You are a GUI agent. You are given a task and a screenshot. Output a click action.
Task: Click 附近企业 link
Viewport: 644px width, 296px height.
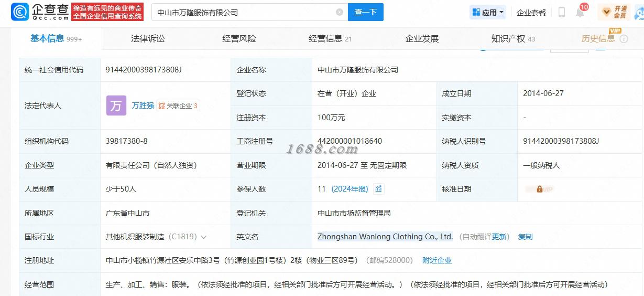tap(437, 260)
